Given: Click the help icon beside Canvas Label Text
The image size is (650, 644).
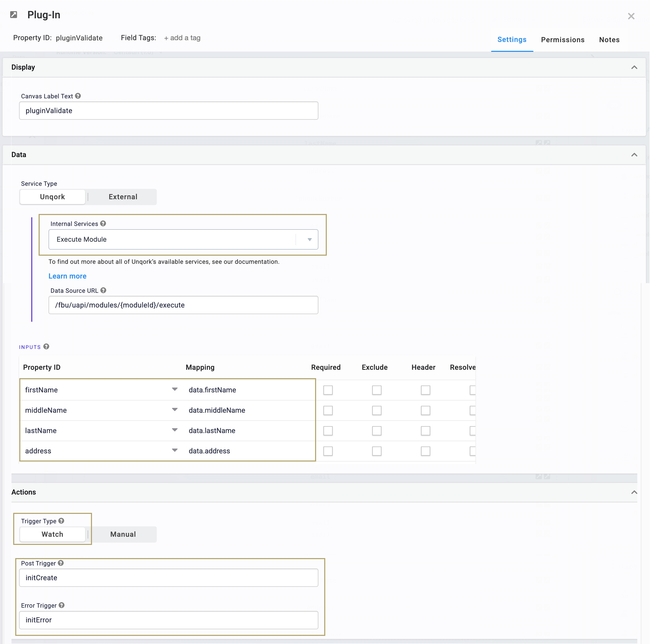Looking at the screenshot, I should click(78, 96).
